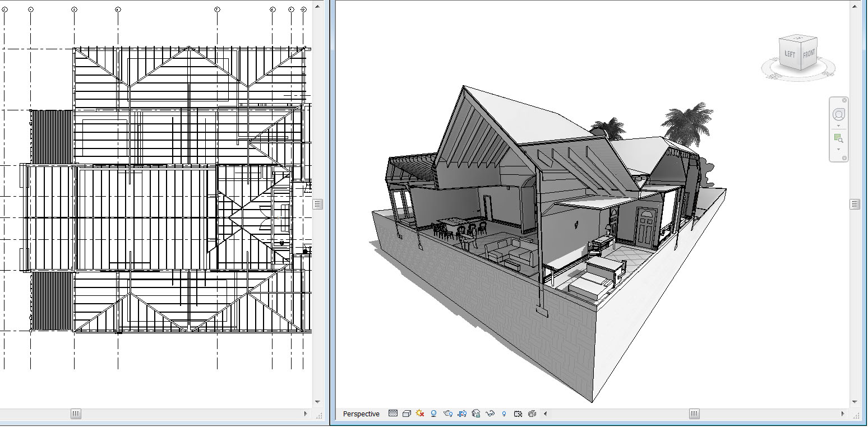868x427 pixels.
Task: Toggle Reveal Hidden Elements lightbulb
Action: [504, 414]
